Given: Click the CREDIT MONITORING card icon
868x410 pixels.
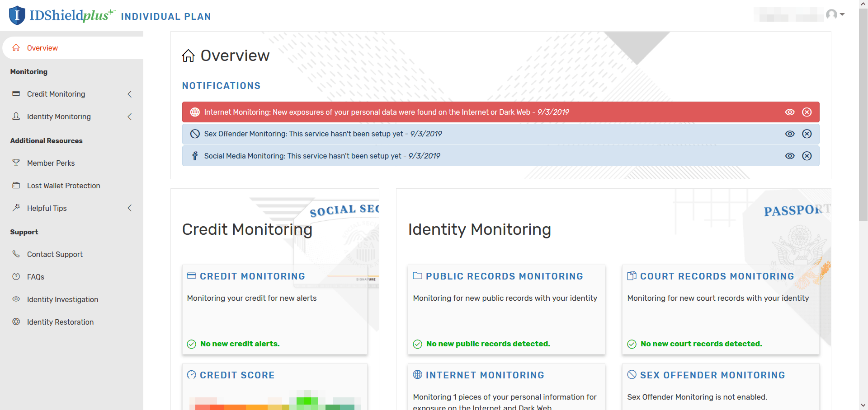Looking at the screenshot, I should tap(192, 275).
